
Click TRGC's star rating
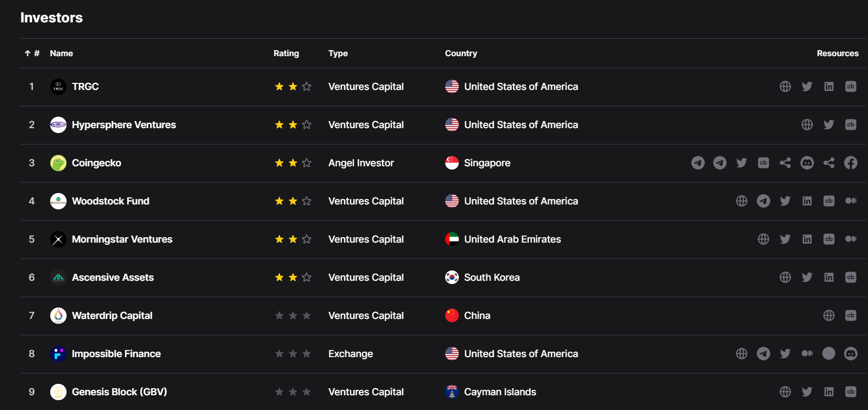click(x=293, y=87)
